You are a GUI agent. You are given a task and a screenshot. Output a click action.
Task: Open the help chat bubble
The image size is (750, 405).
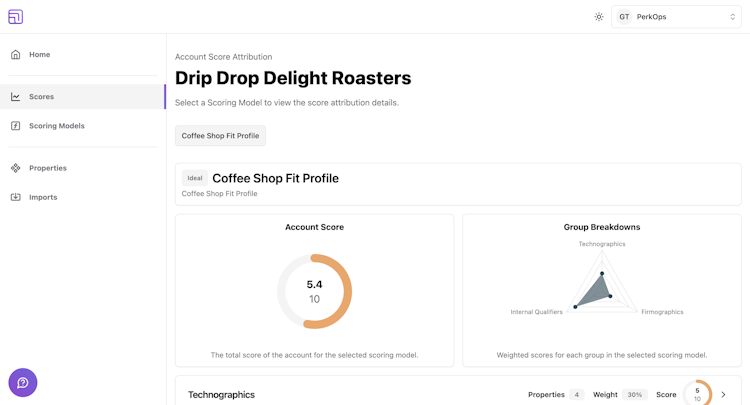click(x=23, y=382)
